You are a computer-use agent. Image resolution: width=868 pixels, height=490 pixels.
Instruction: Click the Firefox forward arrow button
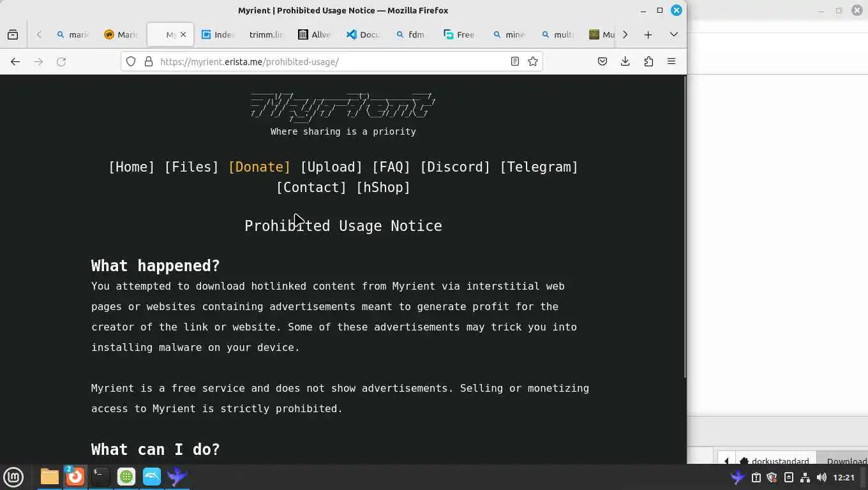[x=38, y=61]
